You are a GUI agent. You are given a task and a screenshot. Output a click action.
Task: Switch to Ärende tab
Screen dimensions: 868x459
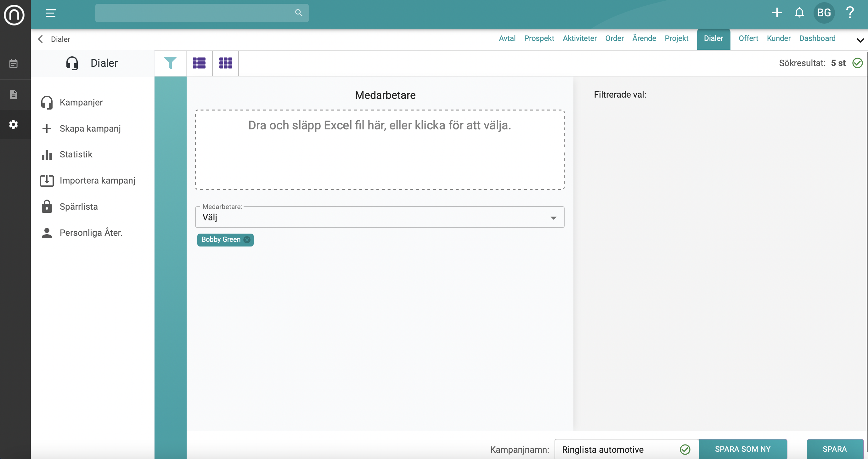644,38
